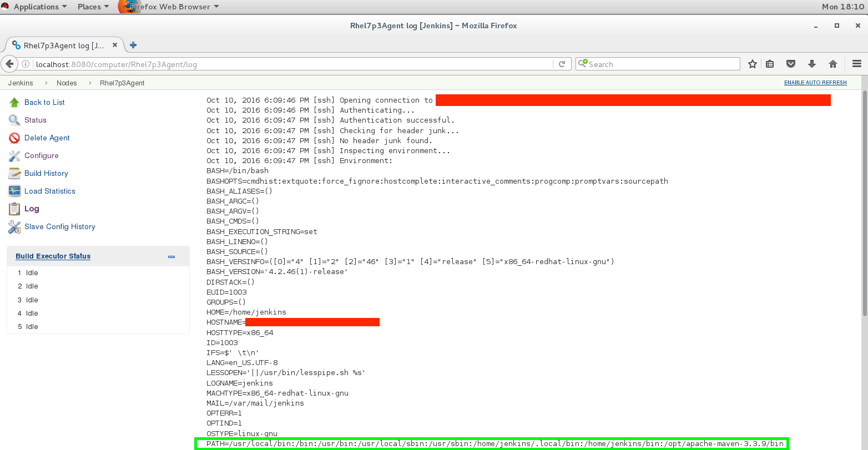The width and height of the screenshot is (868, 450).
Task: Click the Load Statistics monitor icon
Action: (14, 191)
